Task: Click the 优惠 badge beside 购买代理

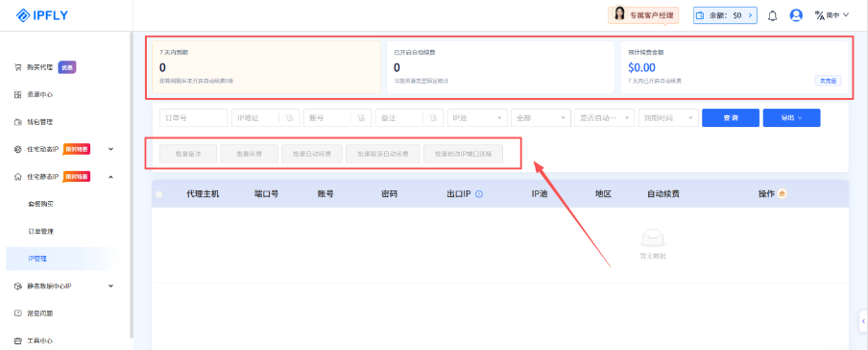Action: pyautogui.click(x=66, y=67)
